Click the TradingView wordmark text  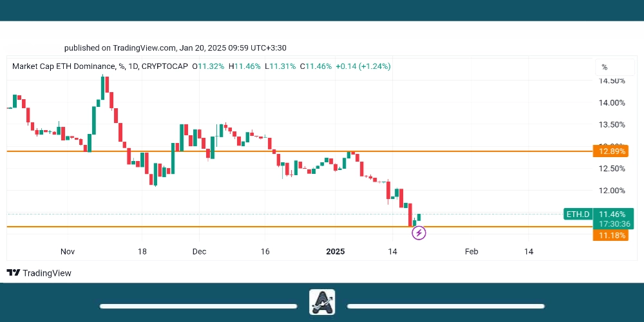(47, 273)
